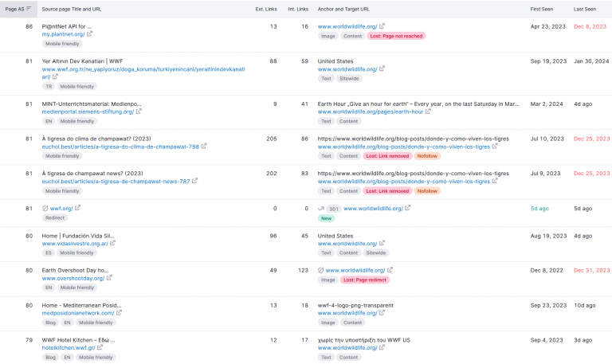The width and height of the screenshot is (612, 364).
Task: Select the green '5d ago' first seen value
Action: tap(539, 209)
